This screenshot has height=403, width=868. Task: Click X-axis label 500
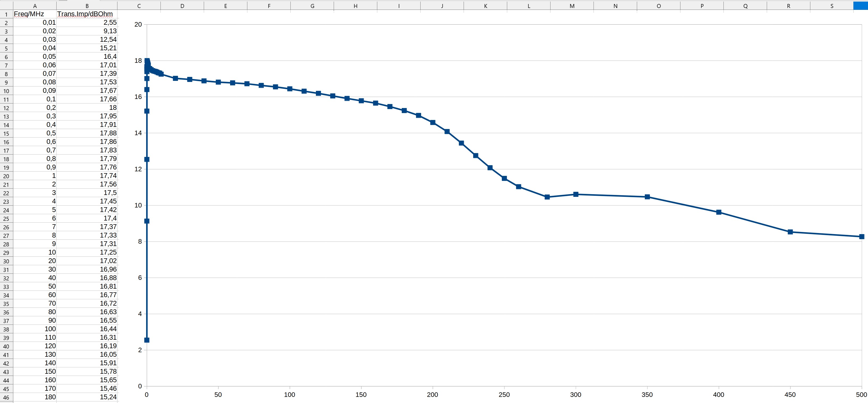(861, 394)
